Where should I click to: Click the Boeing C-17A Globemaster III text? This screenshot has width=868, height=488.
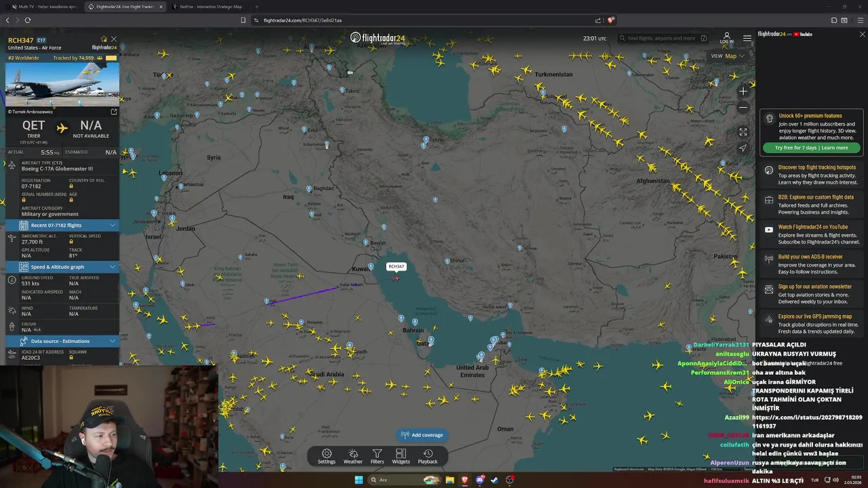pos(57,169)
